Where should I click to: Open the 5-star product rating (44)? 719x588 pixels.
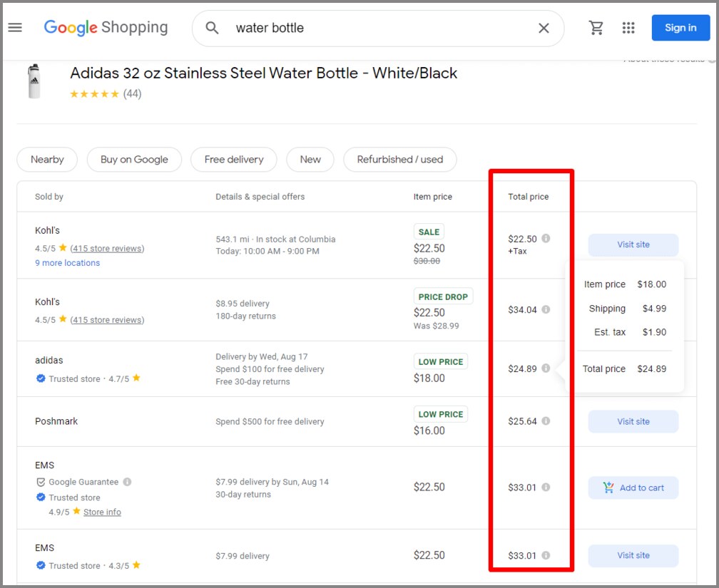[x=106, y=94]
